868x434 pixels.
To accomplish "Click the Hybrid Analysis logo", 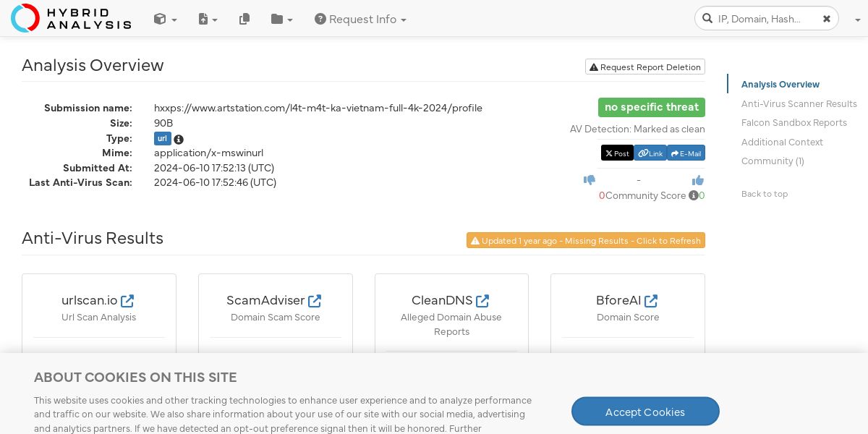I will point(71,18).
